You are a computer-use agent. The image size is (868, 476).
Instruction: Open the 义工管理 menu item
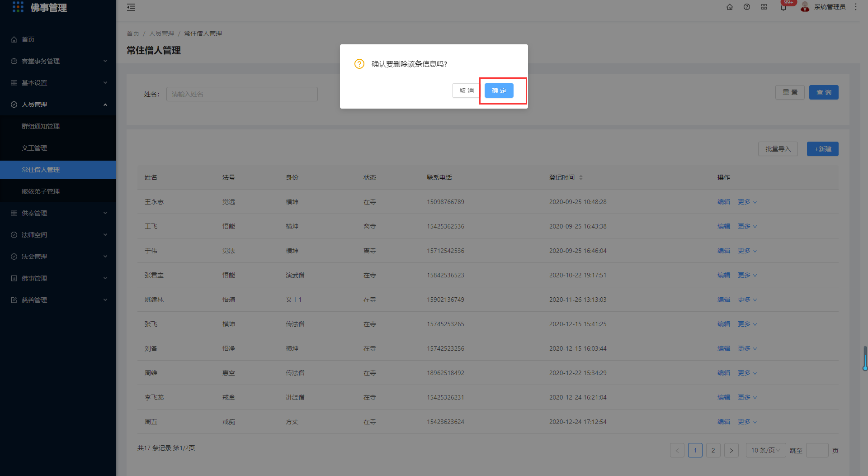coord(58,148)
